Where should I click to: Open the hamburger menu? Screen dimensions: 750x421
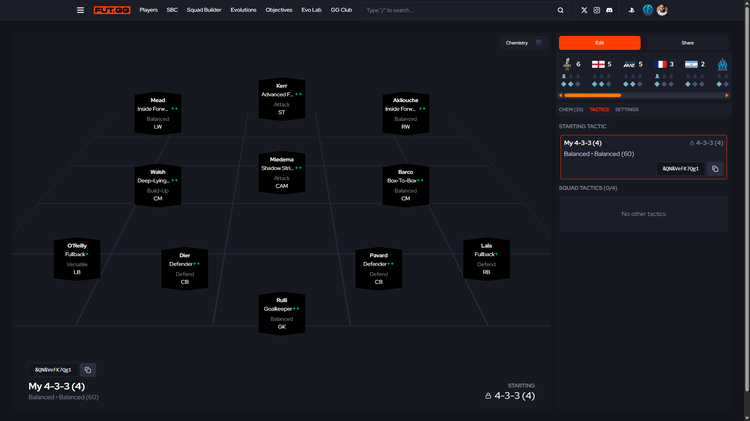point(80,10)
